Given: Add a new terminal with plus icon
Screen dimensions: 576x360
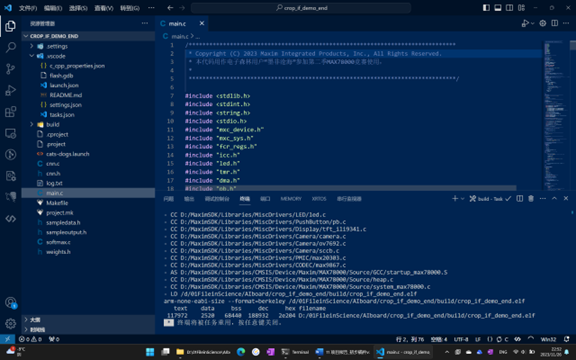Looking at the screenshot, I should pyautogui.click(x=455, y=199).
